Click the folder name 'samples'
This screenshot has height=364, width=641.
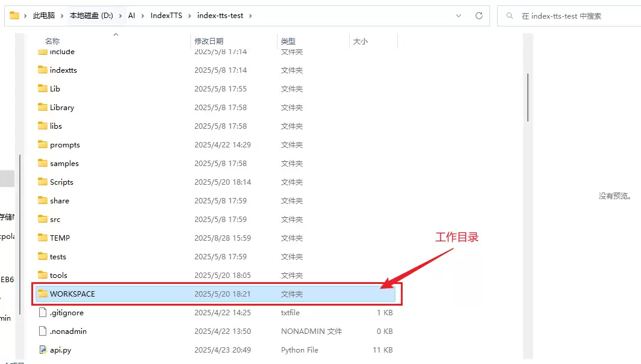pos(64,164)
